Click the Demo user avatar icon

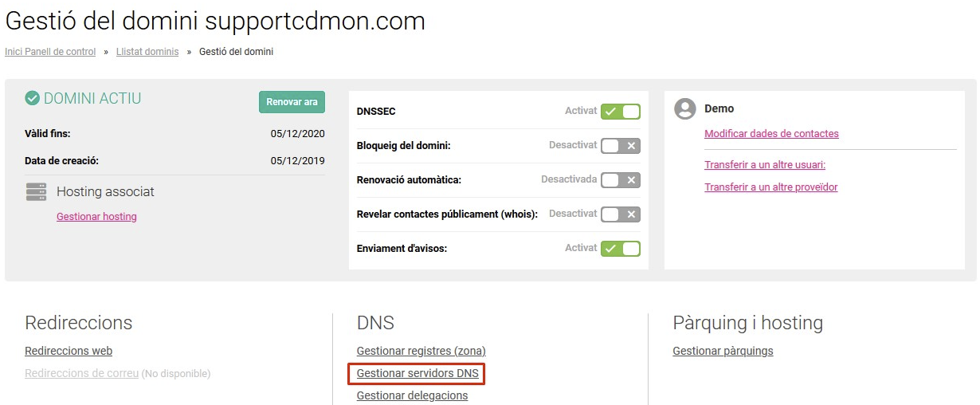coord(685,109)
